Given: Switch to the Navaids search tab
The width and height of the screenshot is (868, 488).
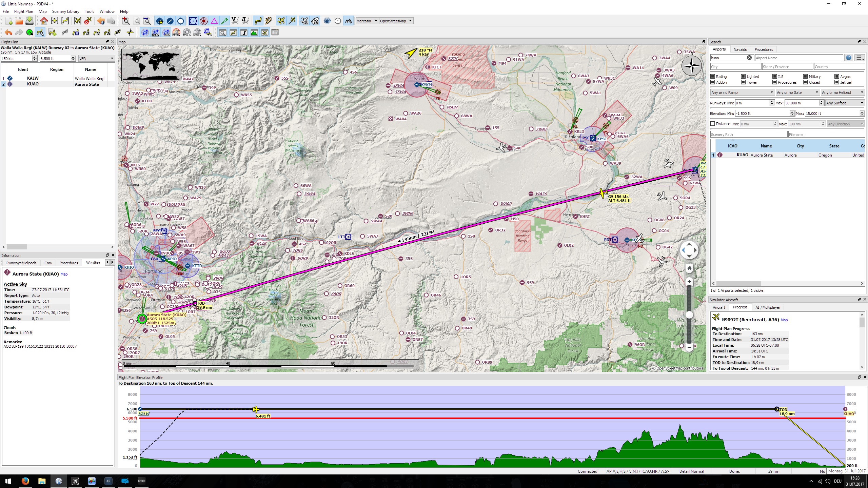Looking at the screenshot, I should point(740,49).
